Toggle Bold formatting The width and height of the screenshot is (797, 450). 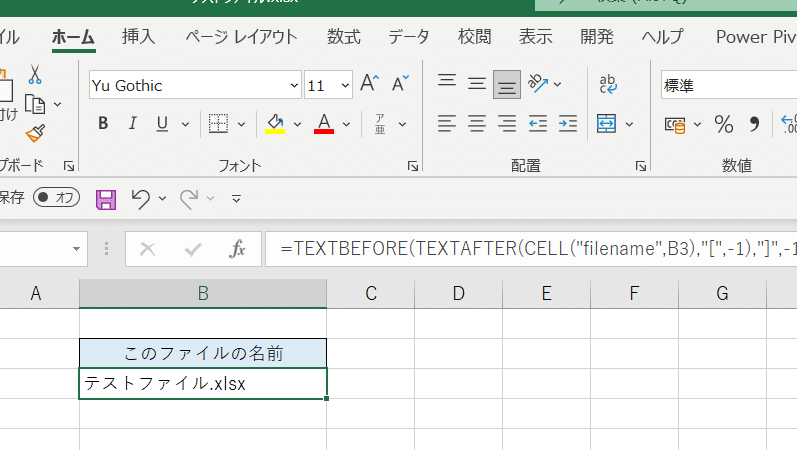coord(102,124)
